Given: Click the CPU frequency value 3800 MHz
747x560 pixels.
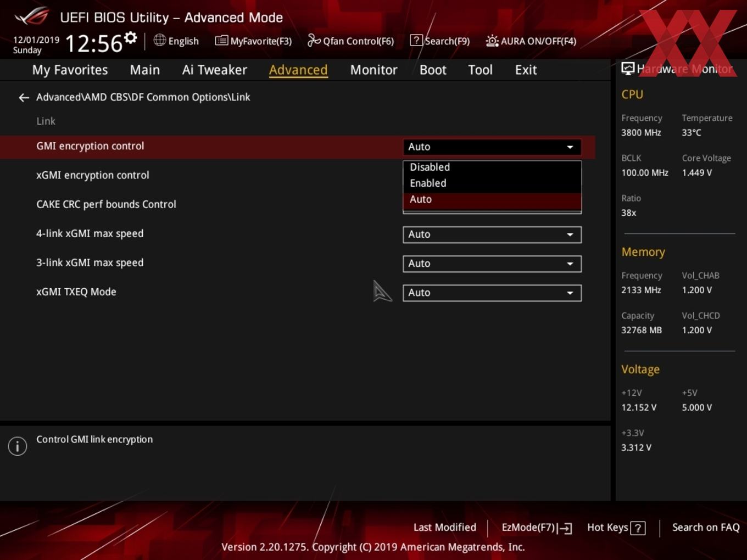Looking at the screenshot, I should [641, 132].
